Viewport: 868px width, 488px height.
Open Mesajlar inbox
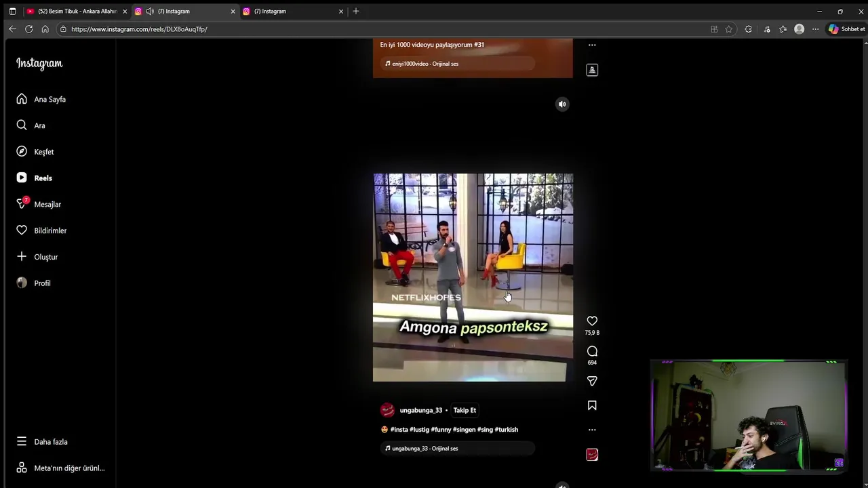click(39, 204)
